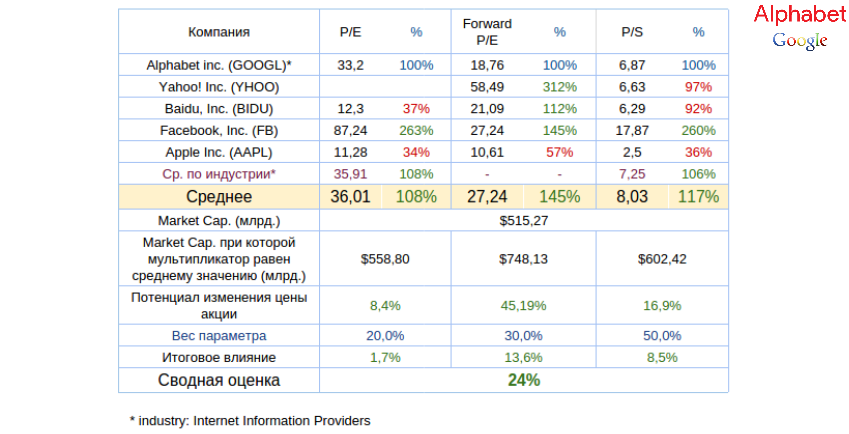Click Facebook's P/E value 87,24
Viewport: 849px width, 434px height.
point(350,130)
